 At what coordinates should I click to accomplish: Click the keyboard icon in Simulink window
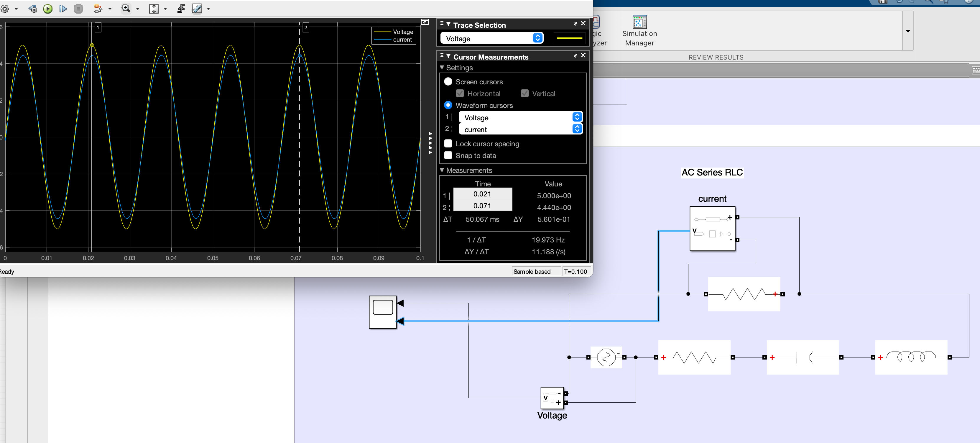[976, 70]
